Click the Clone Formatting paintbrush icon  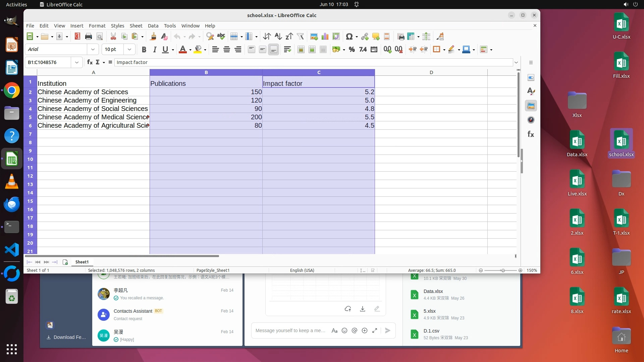(153, 37)
